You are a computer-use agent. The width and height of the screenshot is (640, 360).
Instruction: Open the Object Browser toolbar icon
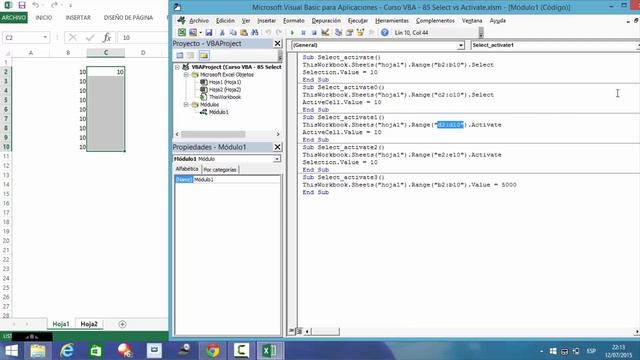[x=360, y=33]
